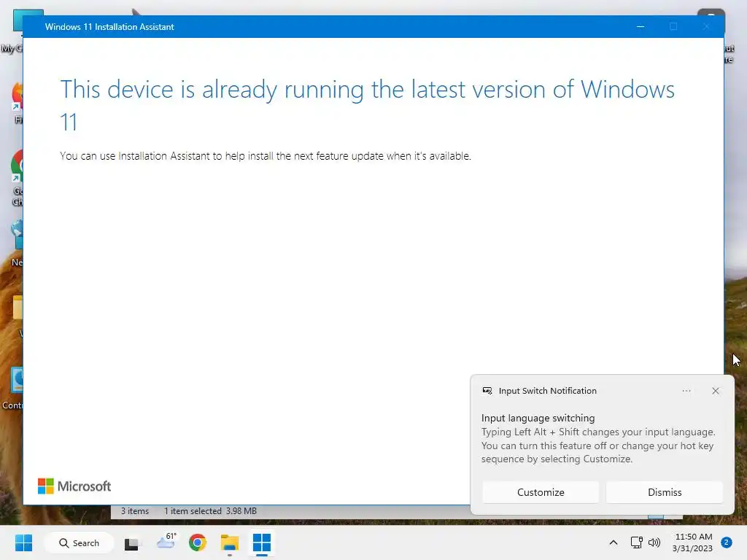The height and width of the screenshot is (560, 747).
Task: Open network settings from the tray icon
Action: coord(636,542)
